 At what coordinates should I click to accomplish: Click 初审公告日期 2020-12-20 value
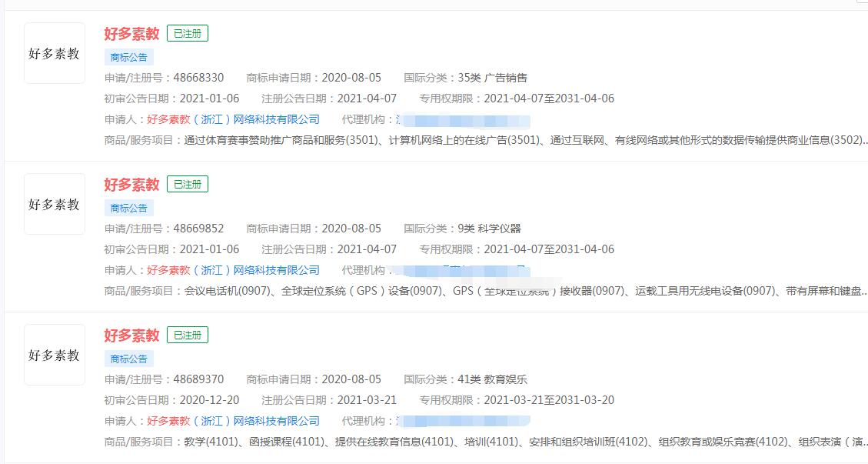point(209,399)
